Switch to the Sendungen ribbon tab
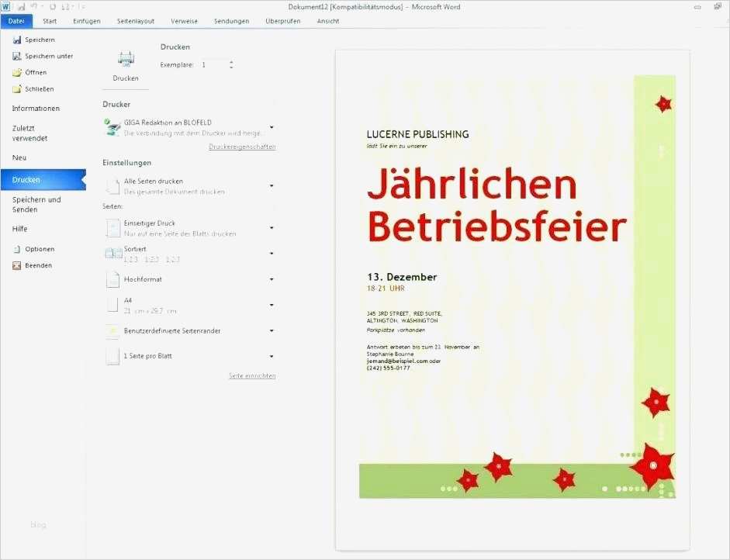730x560 pixels. click(x=231, y=21)
